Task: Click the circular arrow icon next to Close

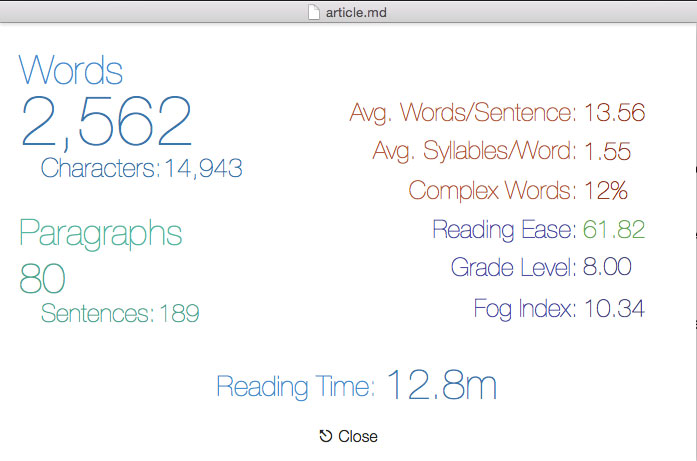Action: coord(325,436)
